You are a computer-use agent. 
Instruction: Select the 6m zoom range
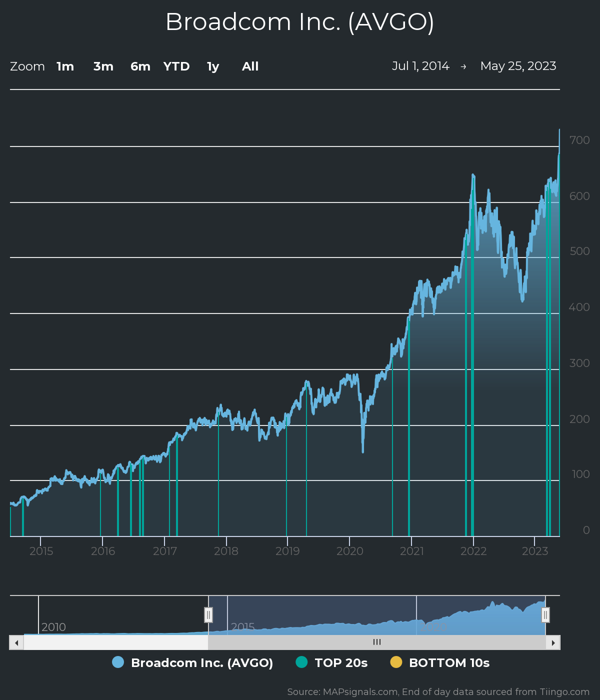pos(140,66)
